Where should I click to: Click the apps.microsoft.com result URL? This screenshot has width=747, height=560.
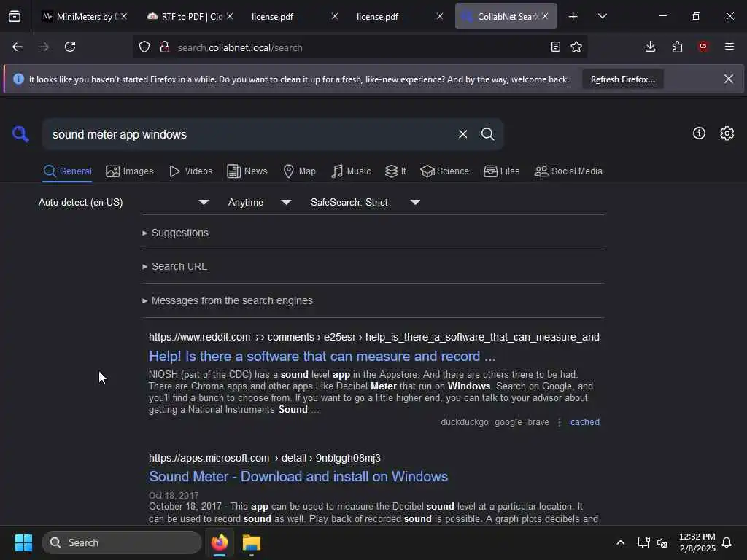coord(264,458)
